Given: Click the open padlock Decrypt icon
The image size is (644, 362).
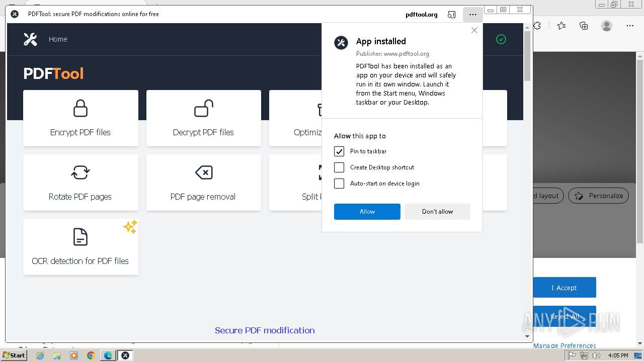Looking at the screenshot, I should 203,108.
